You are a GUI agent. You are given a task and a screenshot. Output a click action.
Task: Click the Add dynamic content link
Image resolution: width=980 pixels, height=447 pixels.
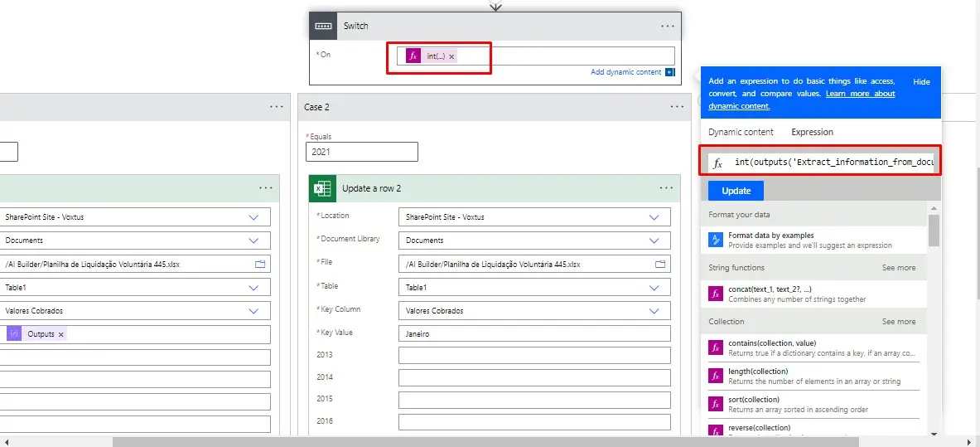625,72
